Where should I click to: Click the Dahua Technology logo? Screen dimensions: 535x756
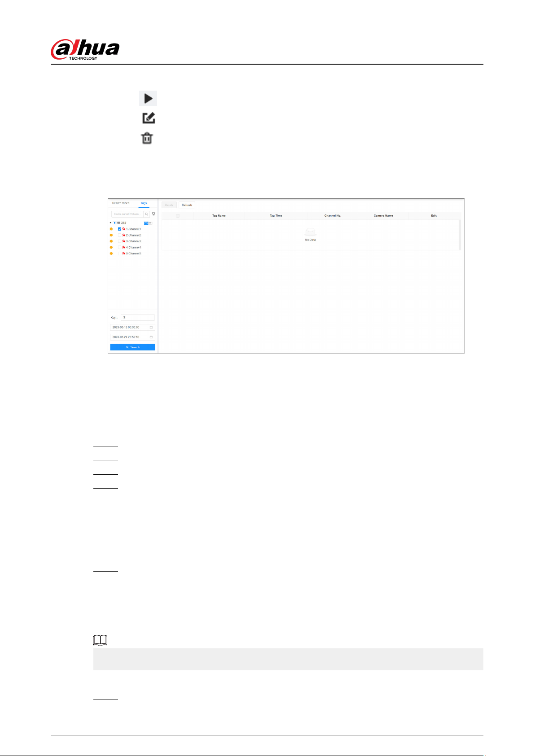tap(85, 49)
